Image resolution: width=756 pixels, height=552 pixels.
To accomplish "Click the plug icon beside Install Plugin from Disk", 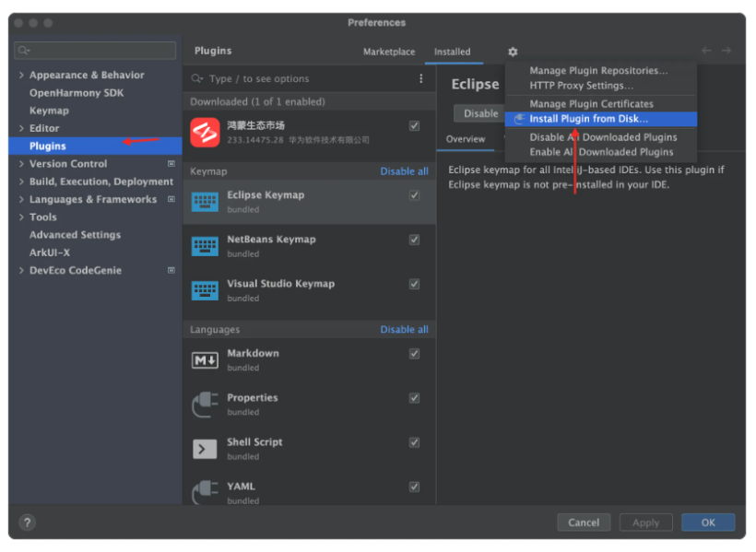I will tap(519, 119).
